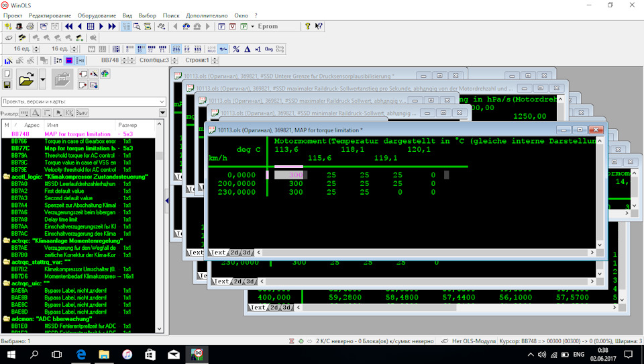The image size is (644, 364).
Task: Open the filter options black arrow dropdown
Action: click(162, 113)
